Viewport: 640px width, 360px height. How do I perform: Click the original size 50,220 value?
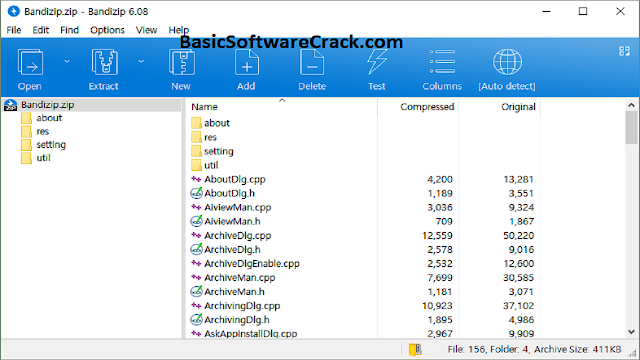click(518, 236)
